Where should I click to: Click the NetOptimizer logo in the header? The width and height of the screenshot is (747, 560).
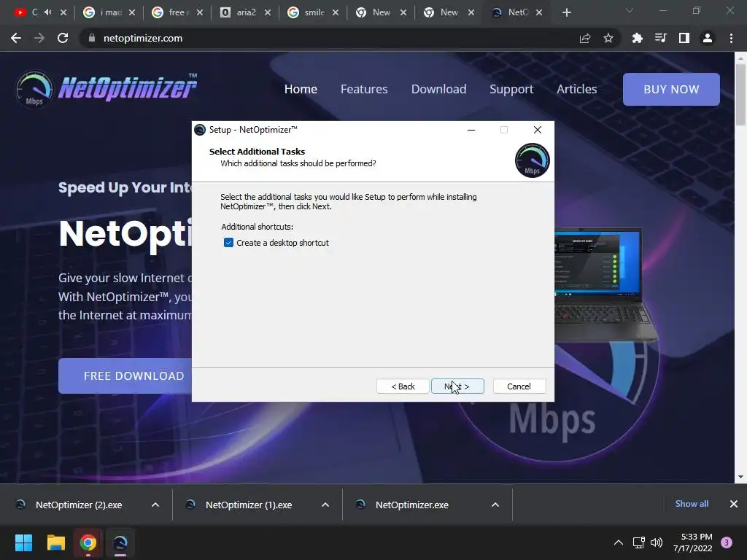pos(107,88)
